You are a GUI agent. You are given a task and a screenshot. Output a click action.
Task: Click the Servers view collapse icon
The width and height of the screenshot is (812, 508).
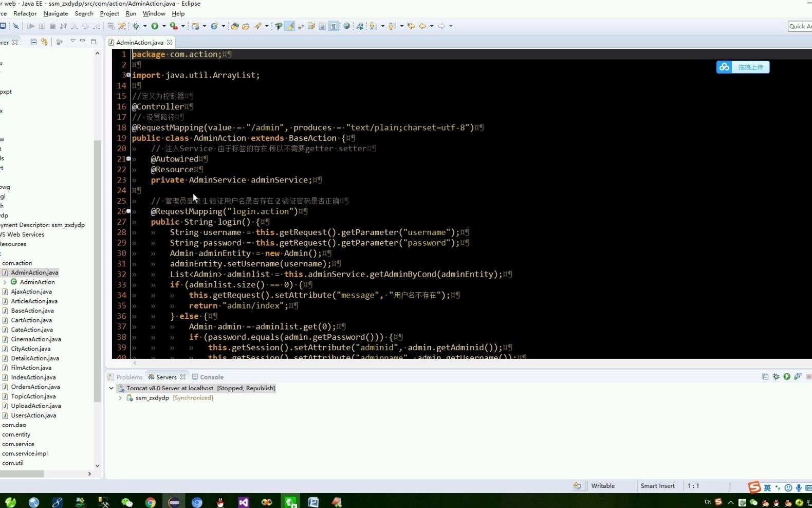pos(765,377)
